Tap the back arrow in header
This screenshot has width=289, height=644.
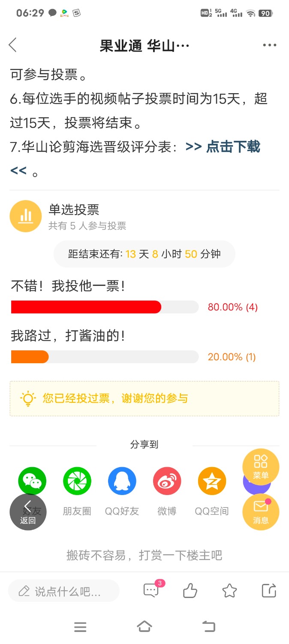pyautogui.click(x=12, y=45)
